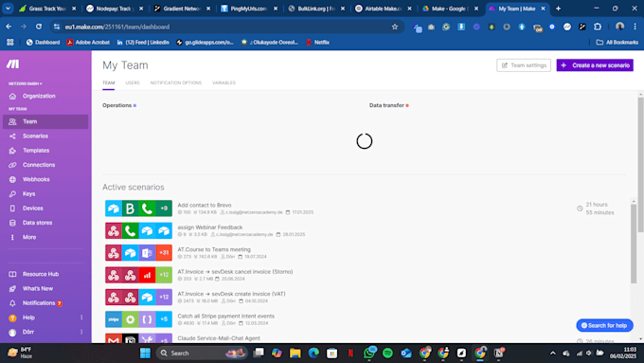The image size is (644, 363).
Task: Go to Connections in the sidebar
Action: (x=39, y=165)
